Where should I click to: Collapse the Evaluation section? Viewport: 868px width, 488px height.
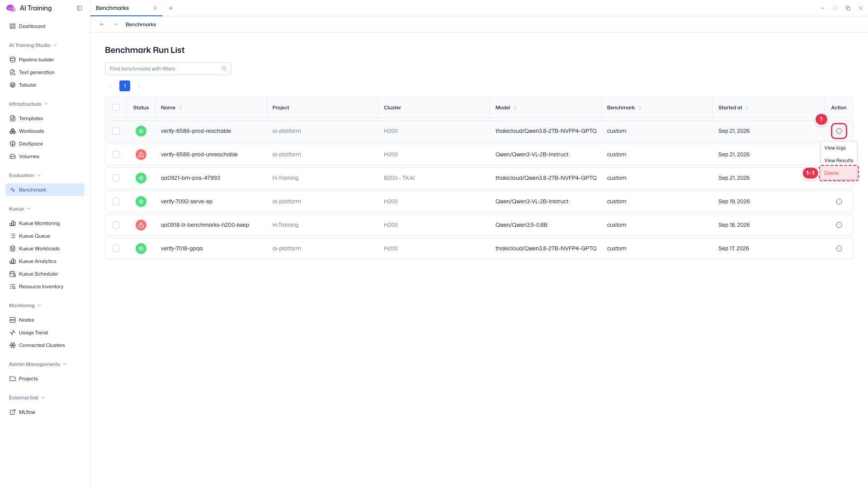click(25, 175)
